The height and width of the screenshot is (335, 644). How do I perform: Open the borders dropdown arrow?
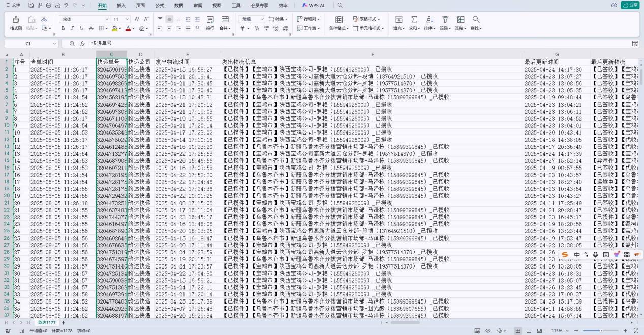pyautogui.click(x=107, y=29)
